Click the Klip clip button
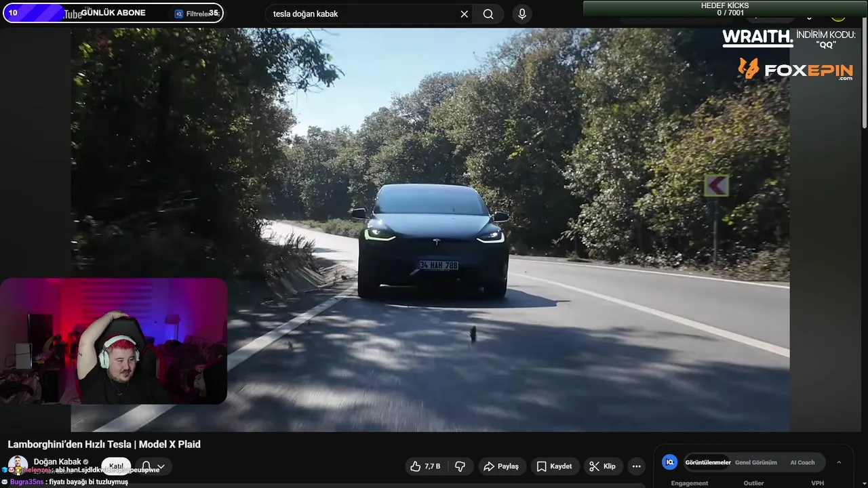 pyautogui.click(x=603, y=466)
